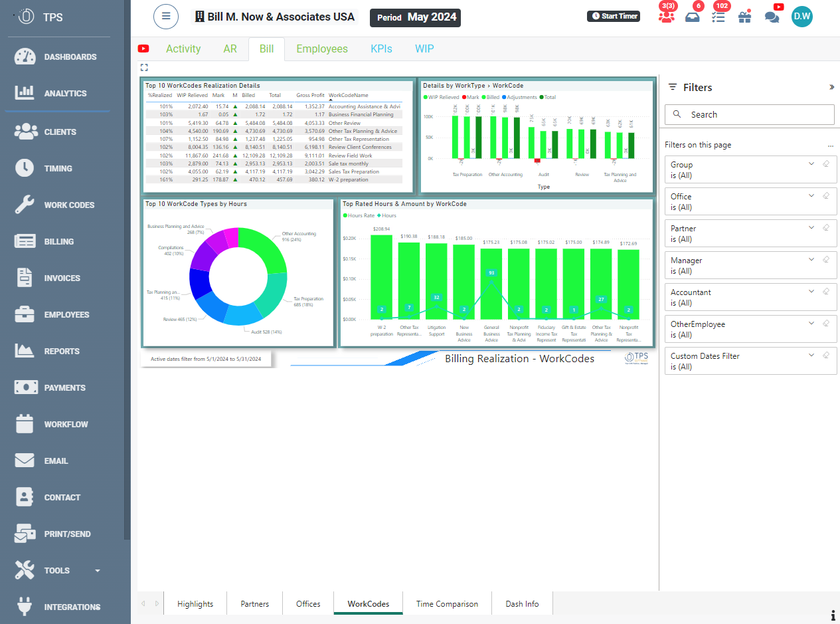The height and width of the screenshot is (624, 840).
Task: Sort table by %Realized column header
Action: (x=160, y=95)
